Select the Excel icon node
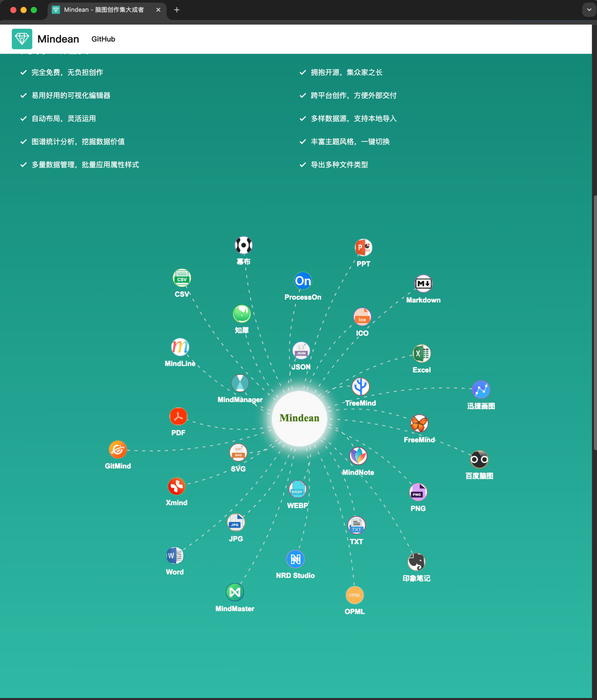This screenshot has width=597, height=700. pos(421,353)
